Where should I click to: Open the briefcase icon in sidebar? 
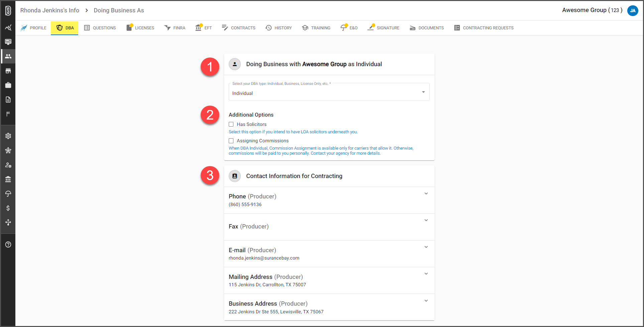click(x=8, y=85)
